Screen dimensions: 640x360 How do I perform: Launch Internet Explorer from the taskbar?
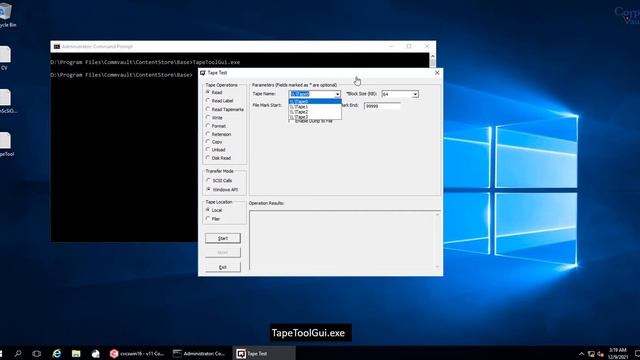coord(57,353)
